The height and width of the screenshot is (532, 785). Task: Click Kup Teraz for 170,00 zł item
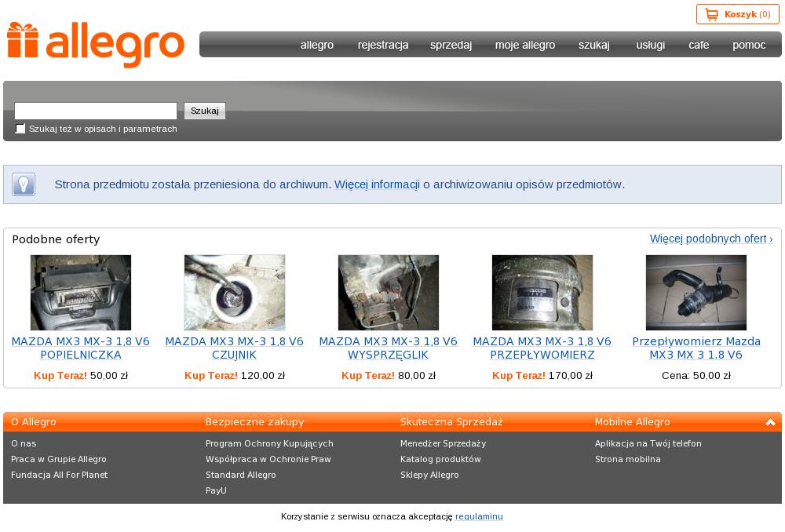tap(519, 375)
